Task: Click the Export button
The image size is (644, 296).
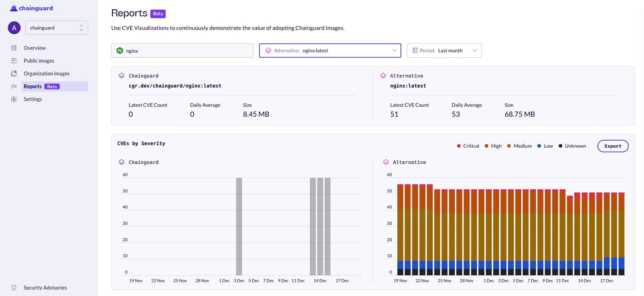Action: (x=613, y=146)
